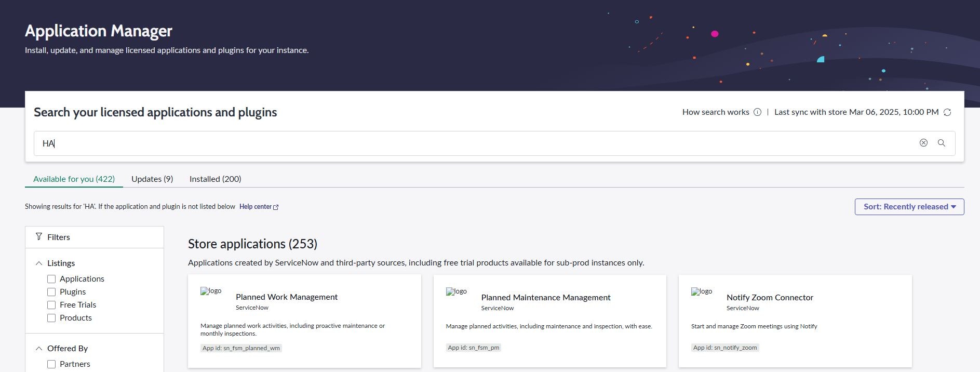Check the Plugins checkbox
This screenshot has height=372, width=980.
tap(51, 292)
